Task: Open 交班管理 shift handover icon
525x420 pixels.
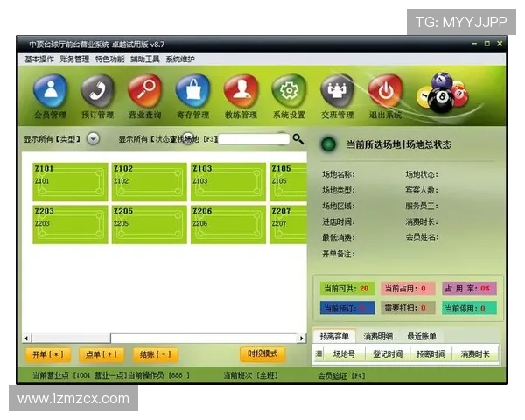Action: click(337, 91)
